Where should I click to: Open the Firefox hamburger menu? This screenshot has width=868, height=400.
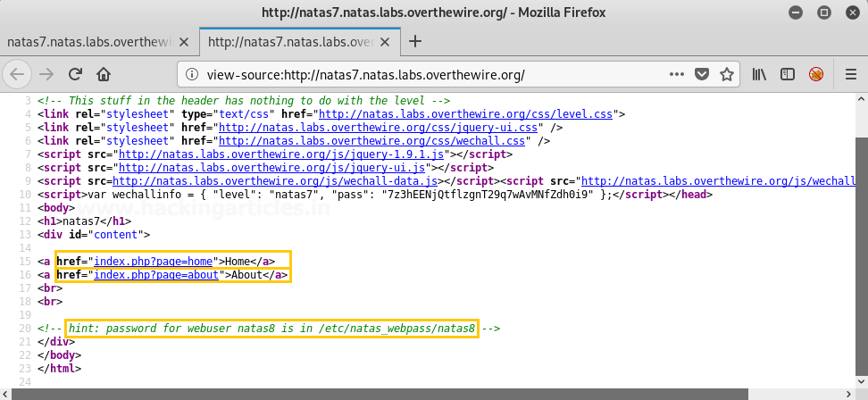[847, 74]
